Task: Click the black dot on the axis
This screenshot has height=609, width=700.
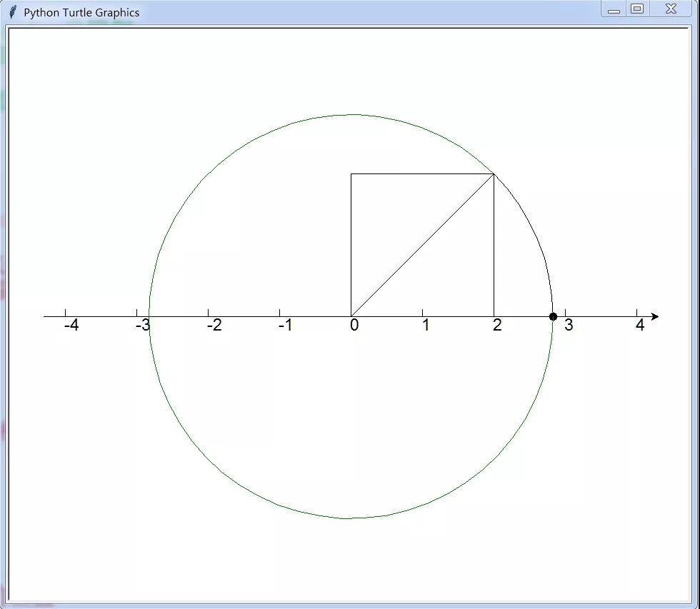Action: 553,317
